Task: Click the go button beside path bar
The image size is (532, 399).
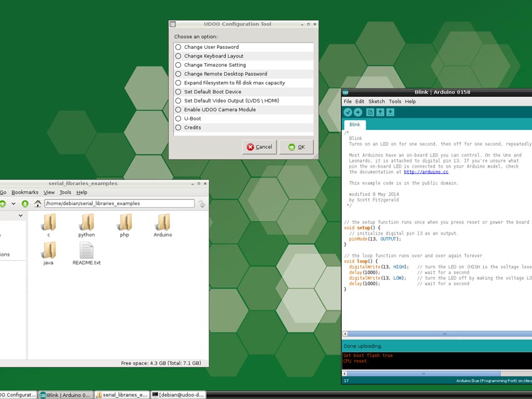Action: (x=202, y=203)
